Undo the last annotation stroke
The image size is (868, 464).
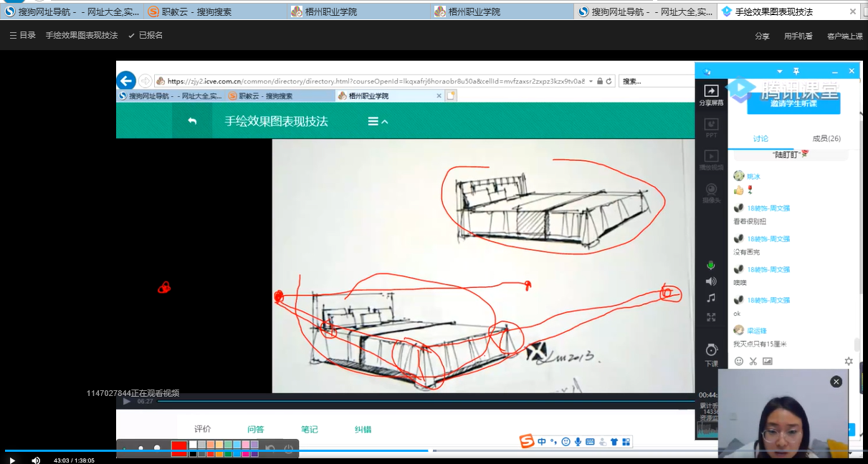click(x=270, y=449)
